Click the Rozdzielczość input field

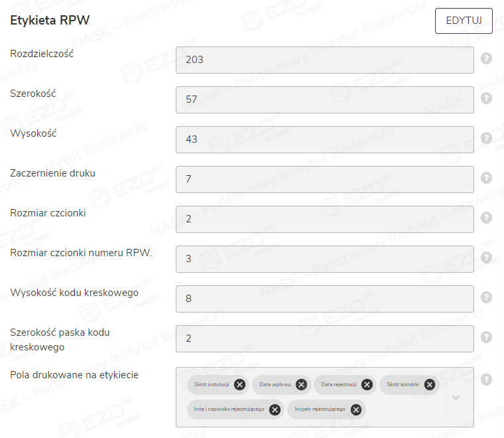point(325,60)
